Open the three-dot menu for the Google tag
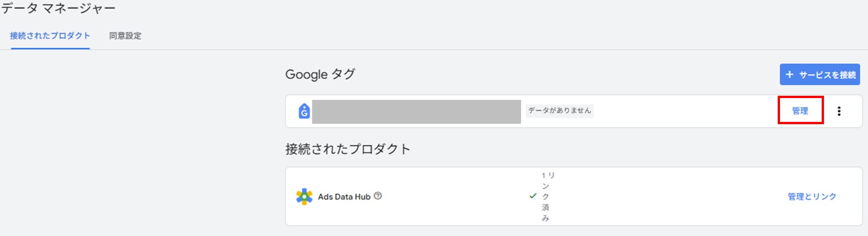 839,111
